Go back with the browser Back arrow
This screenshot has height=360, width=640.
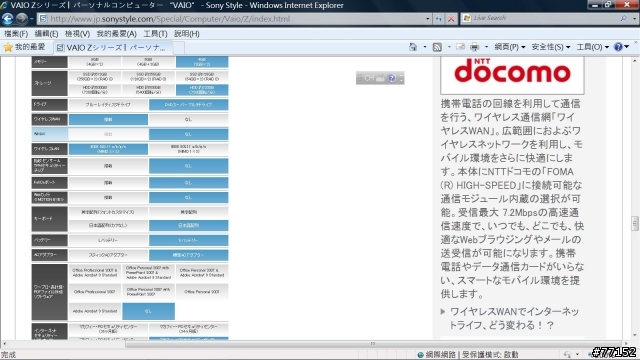tap(7, 19)
